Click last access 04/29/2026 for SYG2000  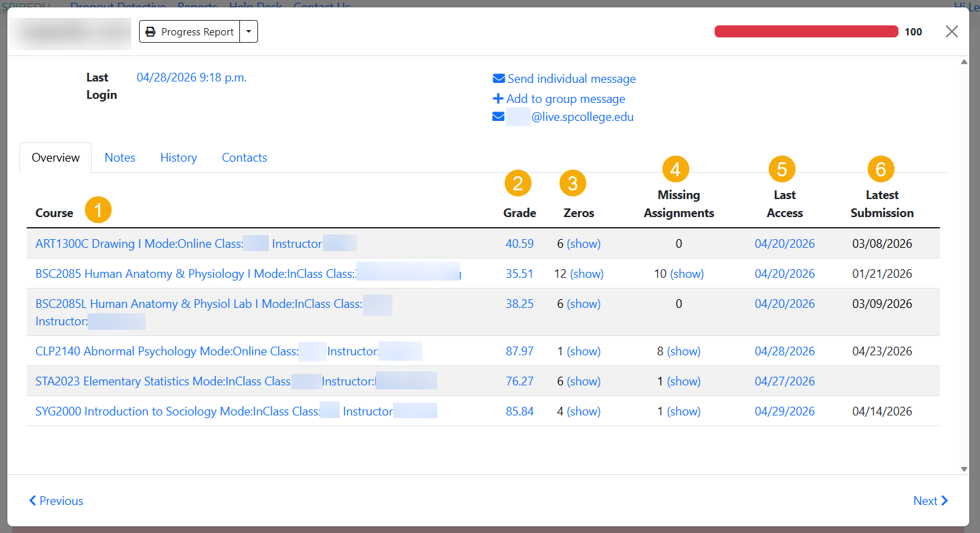tap(785, 411)
